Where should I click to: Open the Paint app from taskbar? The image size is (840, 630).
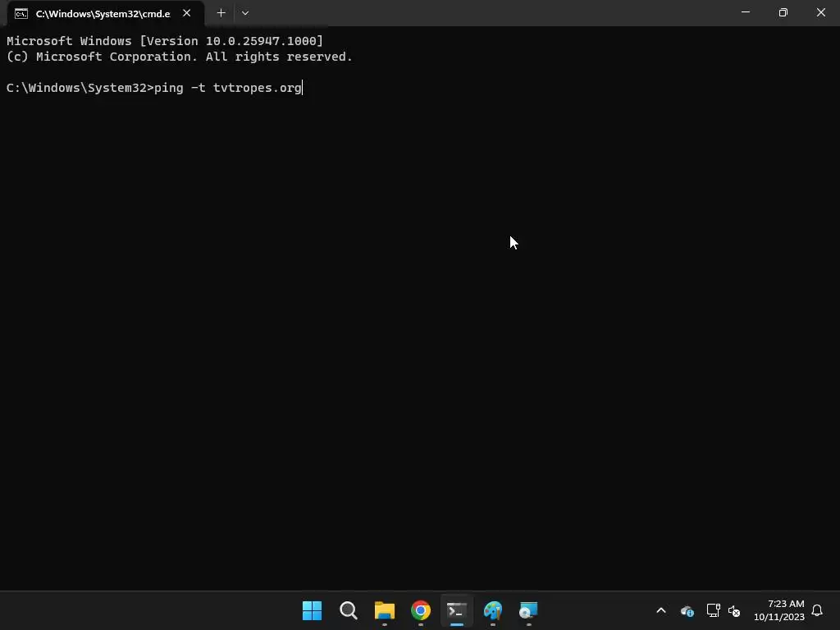pyautogui.click(x=493, y=610)
